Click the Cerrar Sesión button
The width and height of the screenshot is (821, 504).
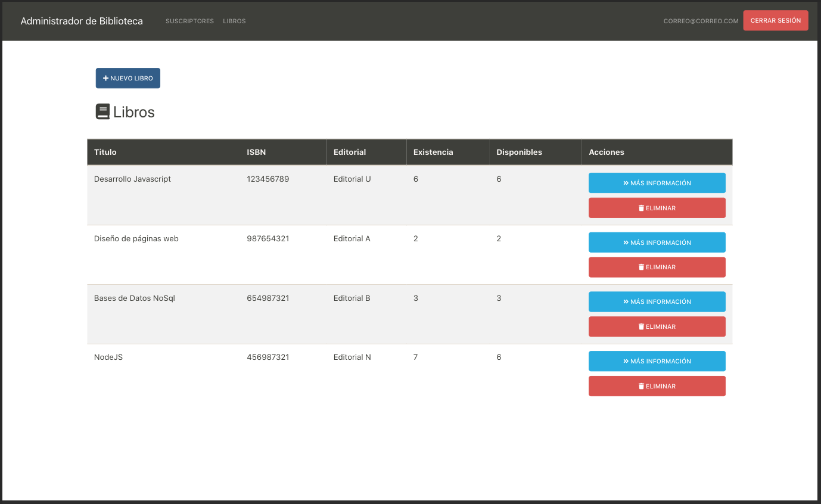coord(776,20)
